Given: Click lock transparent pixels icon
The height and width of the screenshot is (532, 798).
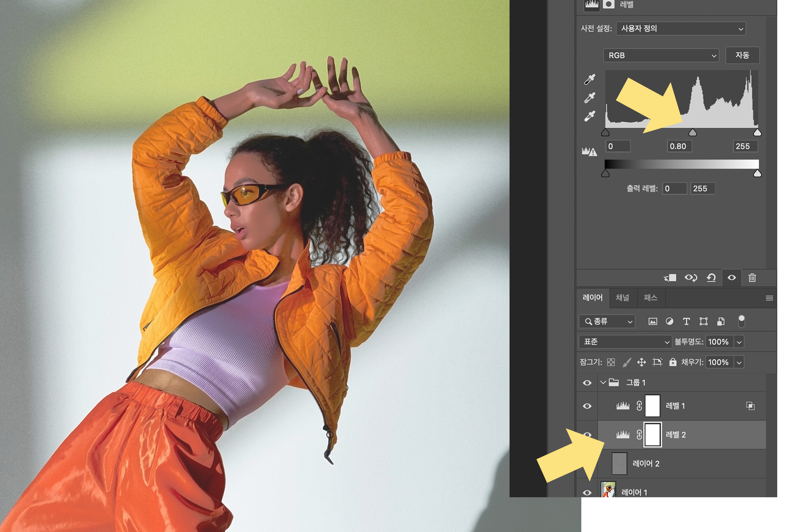Looking at the screenshot, I should tap(611, 362).
